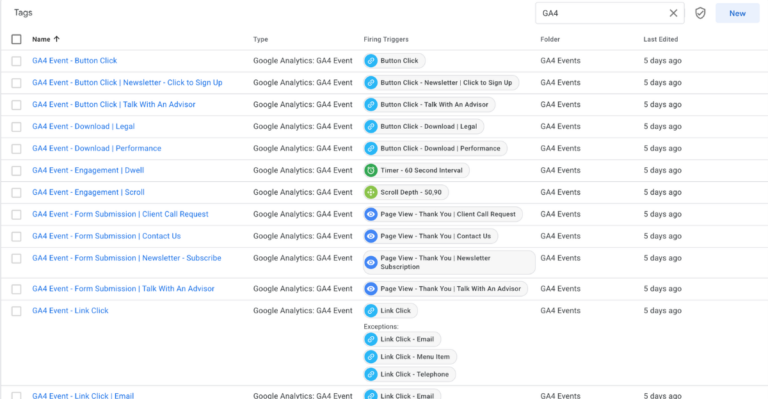
Task: Click Type cell of Engagement | Scroll row
Action: point(303,192)
